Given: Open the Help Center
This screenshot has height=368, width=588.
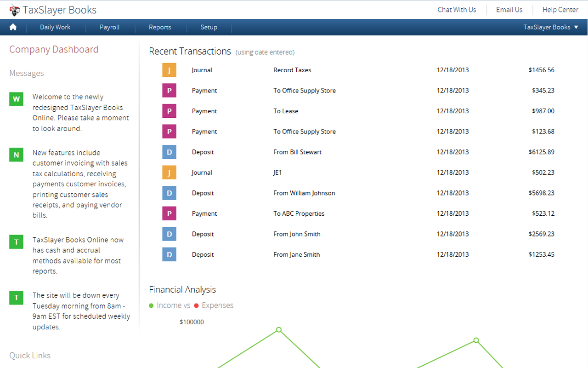Looking at the screenshot, I should pos(560,10).
